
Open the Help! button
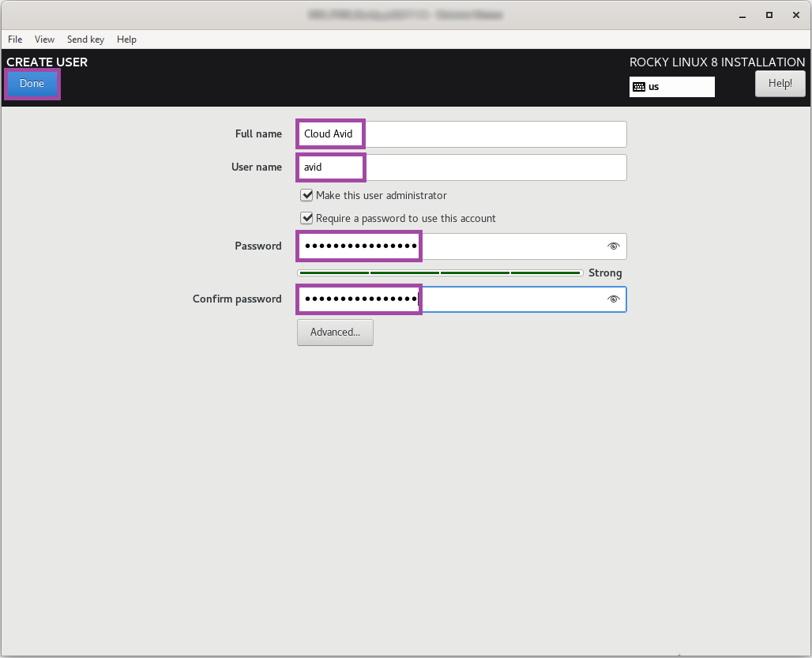tap(780, 84)
